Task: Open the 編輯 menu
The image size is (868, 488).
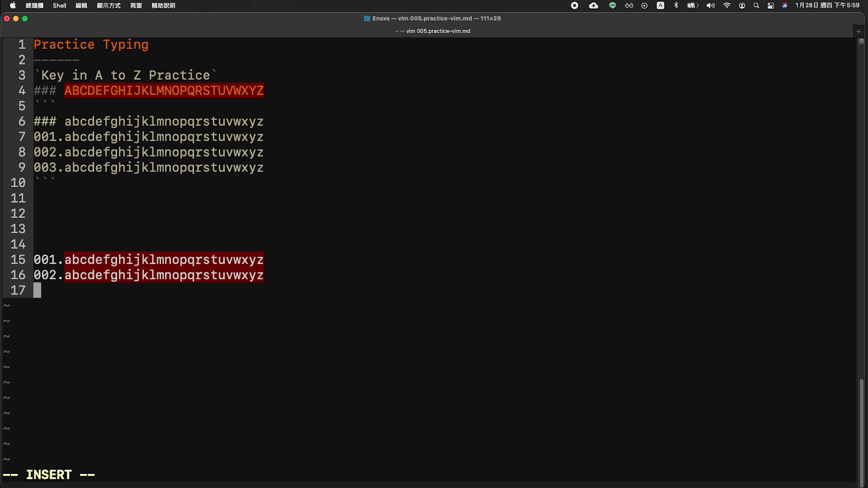Action: pos(81,5)
